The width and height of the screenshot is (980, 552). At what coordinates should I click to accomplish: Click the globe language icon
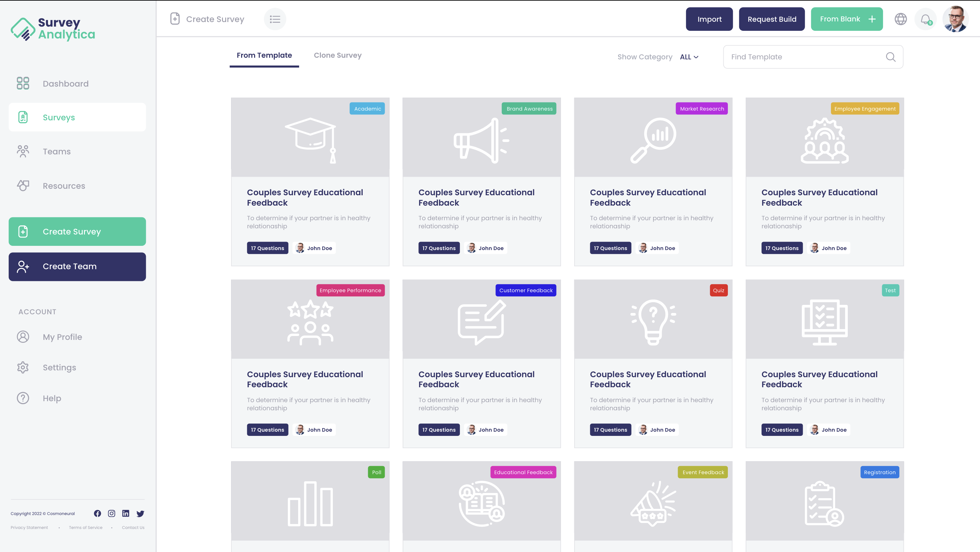(x=901, y=19)
